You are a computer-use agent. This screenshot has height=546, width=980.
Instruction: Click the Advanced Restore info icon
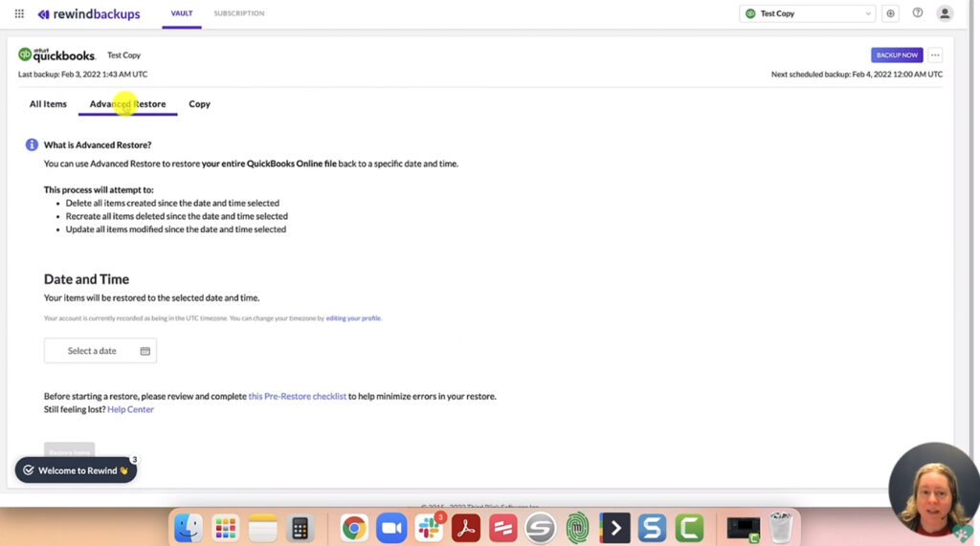tap(32, 144)
